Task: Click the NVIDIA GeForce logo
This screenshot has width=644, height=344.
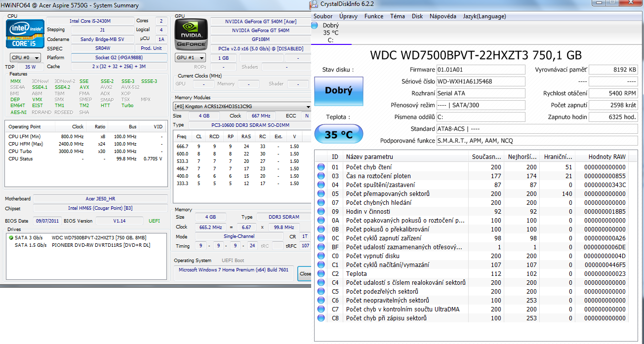Action: pos(192,34)
